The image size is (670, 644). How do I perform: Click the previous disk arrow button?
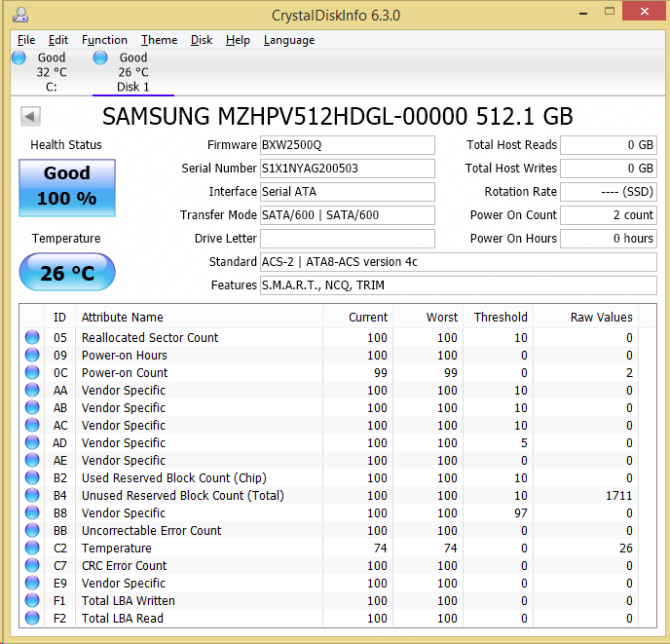coord(30,117)
